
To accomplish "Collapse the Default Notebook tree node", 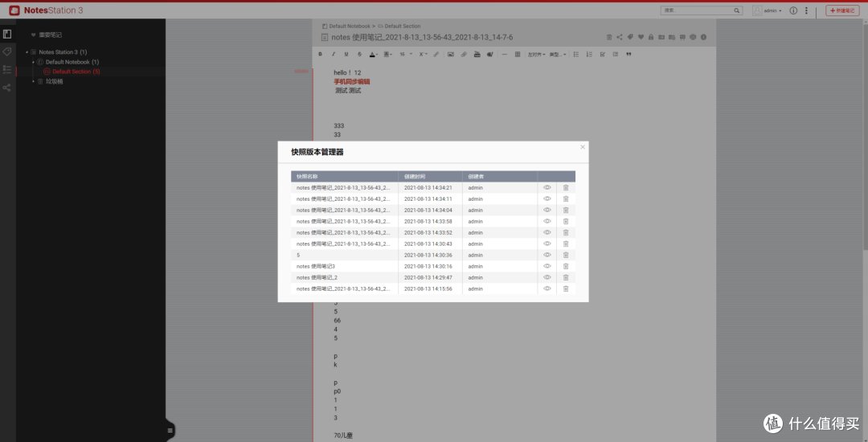I will [x=33, y=62].
